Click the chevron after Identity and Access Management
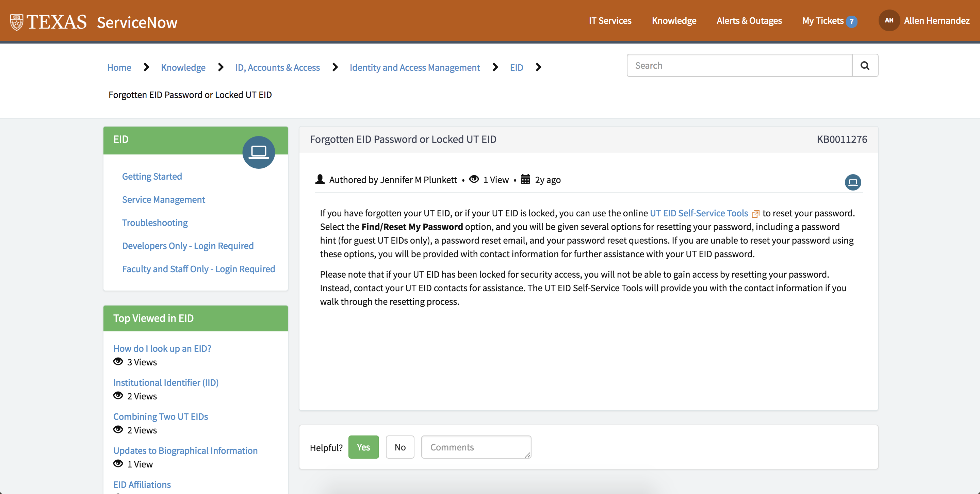980x494 pixels. click(495, 67)
